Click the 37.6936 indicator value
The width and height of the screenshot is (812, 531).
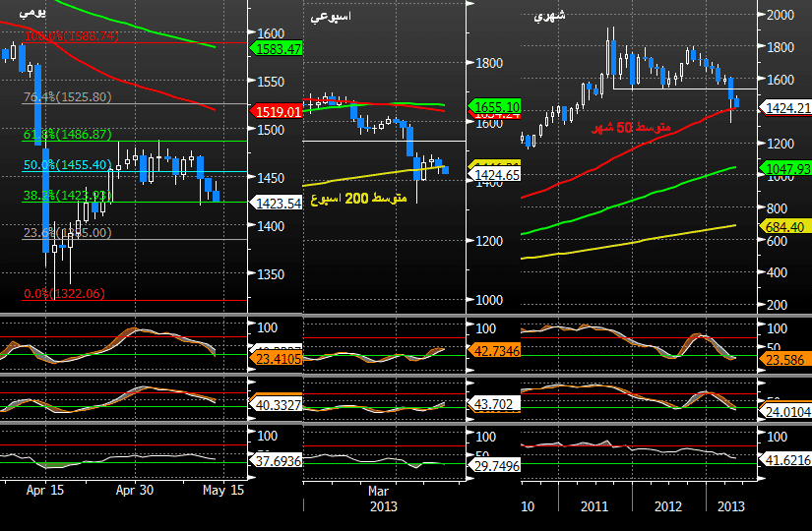pyautogui.click(x=276, y=460)
